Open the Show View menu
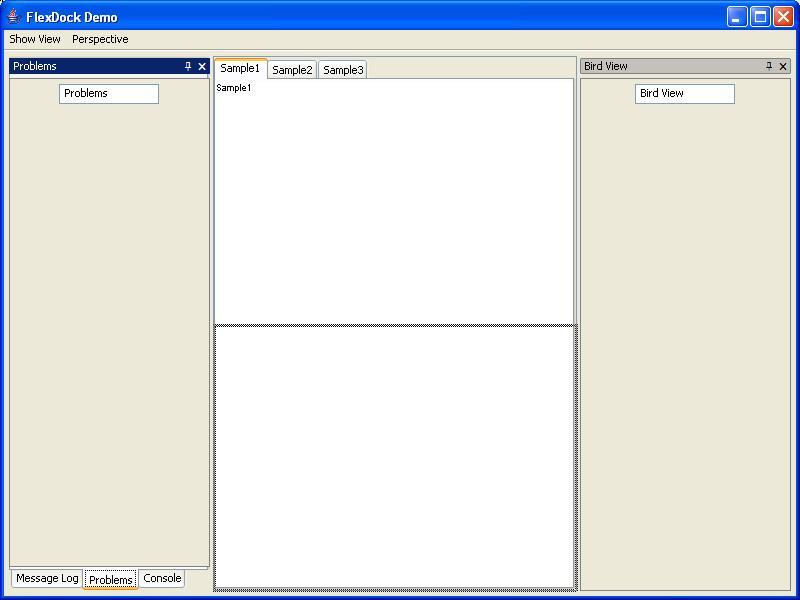 [x=35, y=39]
